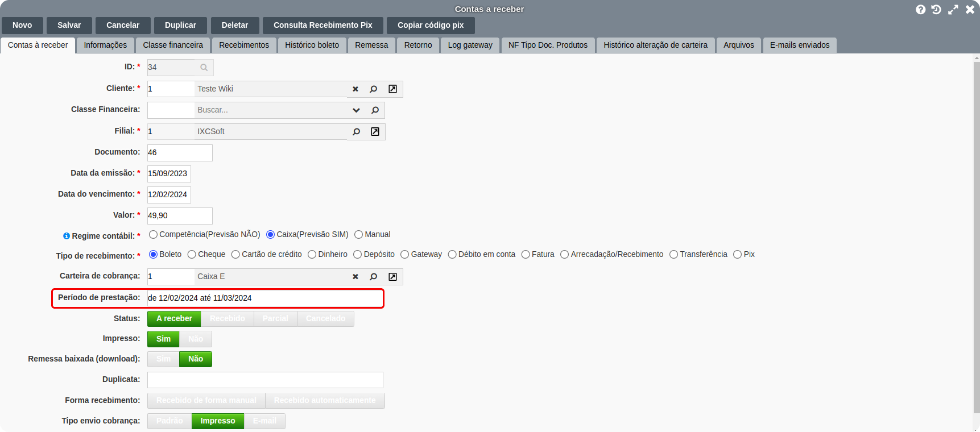
Task: Set Status to Cancelado
Action: click(325, 319)
